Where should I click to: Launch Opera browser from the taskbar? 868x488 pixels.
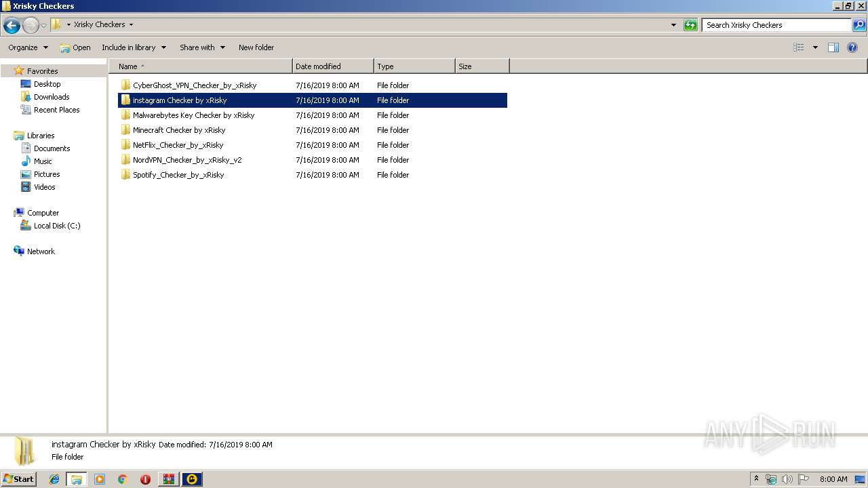pos(145,479)
